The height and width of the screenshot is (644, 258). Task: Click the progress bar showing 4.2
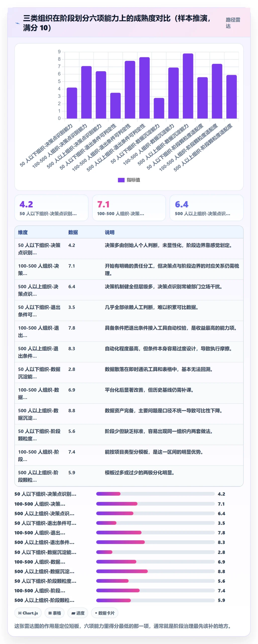click(x=155, y=494)
